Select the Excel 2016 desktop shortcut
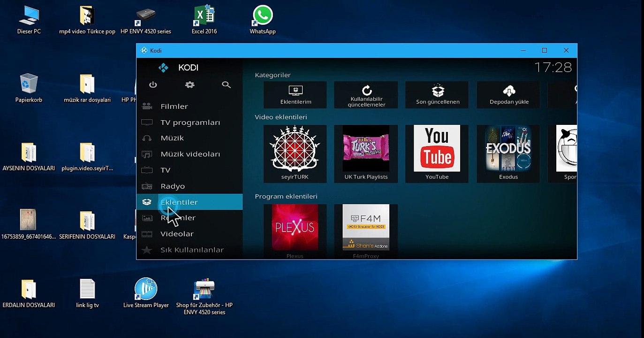 point(205,20)
